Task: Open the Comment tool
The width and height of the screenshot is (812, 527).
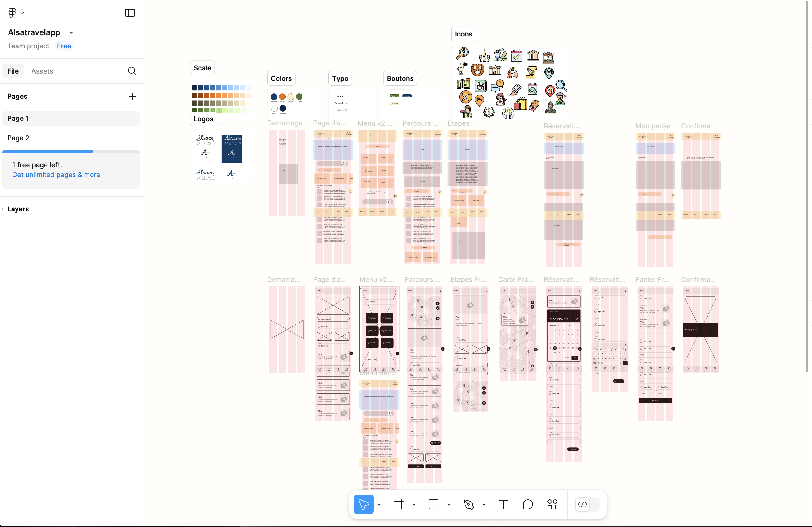Action: [x=527, y=505]
